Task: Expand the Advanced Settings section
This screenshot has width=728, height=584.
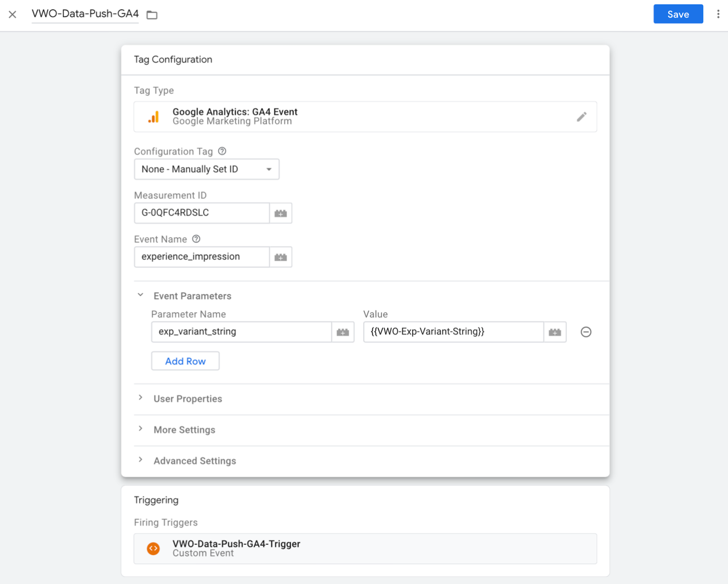Action: pyautogui.click(x=195, y=461)
